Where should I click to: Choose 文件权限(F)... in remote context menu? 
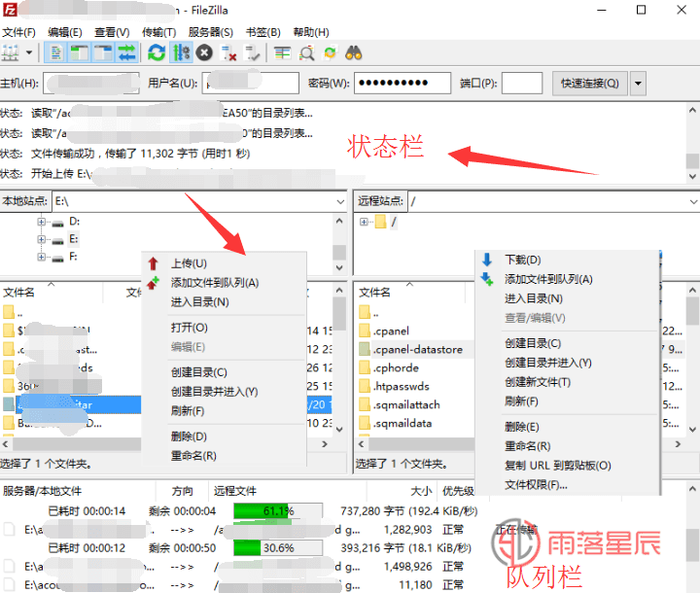click(536, 484)
